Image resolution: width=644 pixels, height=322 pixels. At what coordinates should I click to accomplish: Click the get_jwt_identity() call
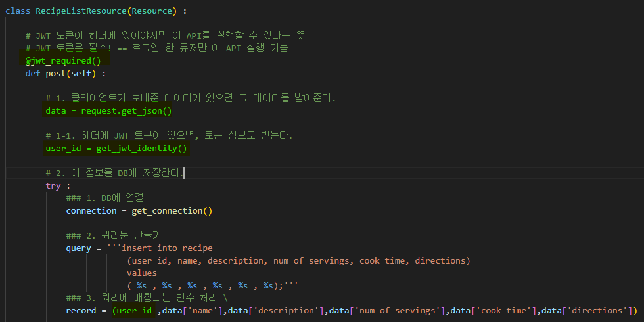tap(142, 149)
